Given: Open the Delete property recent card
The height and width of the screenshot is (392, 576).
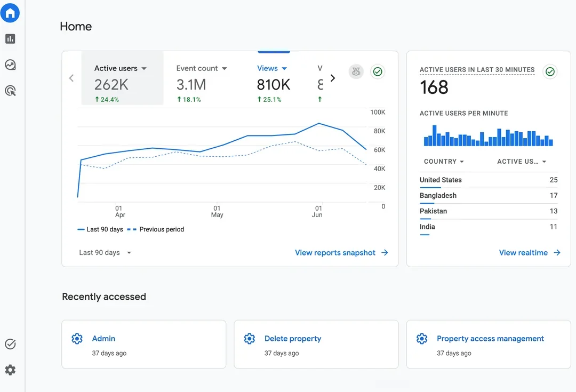Looking at the screenshot, I should click(x=316, y=344).
